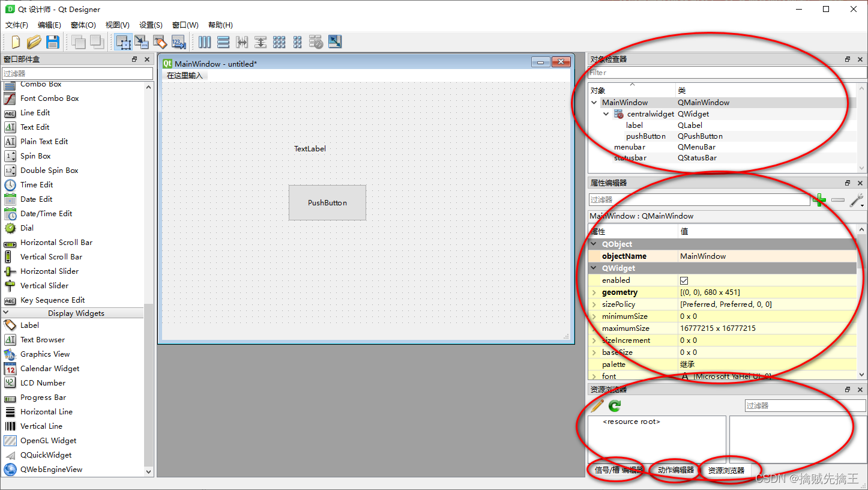Apply form layout from toolbar
The height and width of the screenshot is (490, 868).
click(x=298, y=41)
